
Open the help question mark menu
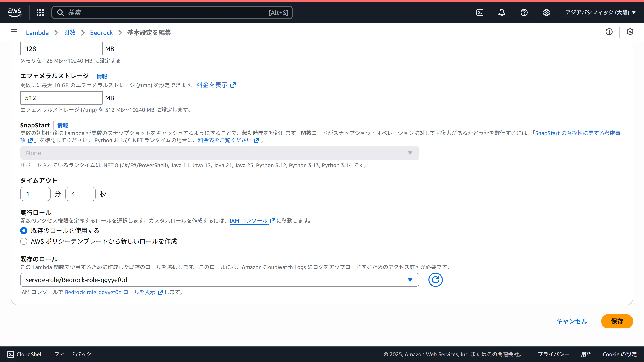coord(524,13)
